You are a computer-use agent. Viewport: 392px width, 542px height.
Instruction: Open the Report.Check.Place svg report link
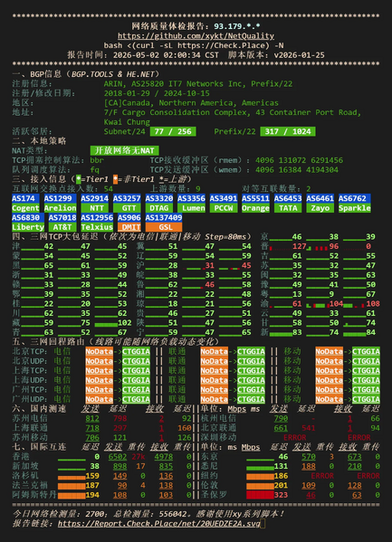158,523
